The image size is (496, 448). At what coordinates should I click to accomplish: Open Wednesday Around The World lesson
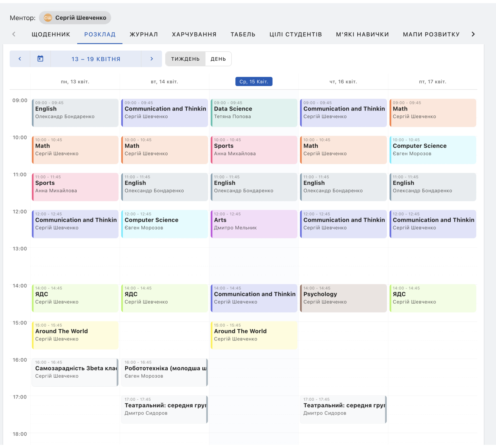[254, 335]
